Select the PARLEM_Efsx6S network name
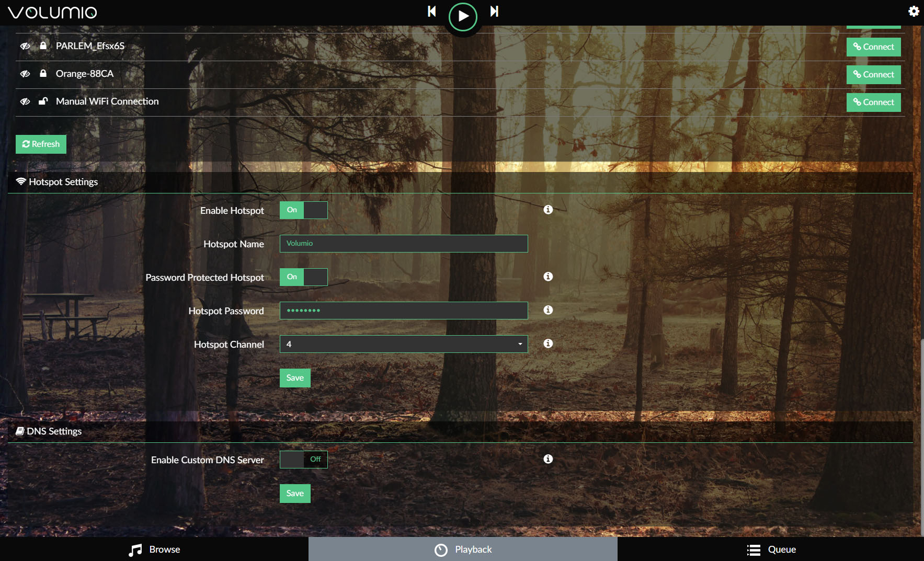This screenshot has height=561, width=924. click(90, 46)
